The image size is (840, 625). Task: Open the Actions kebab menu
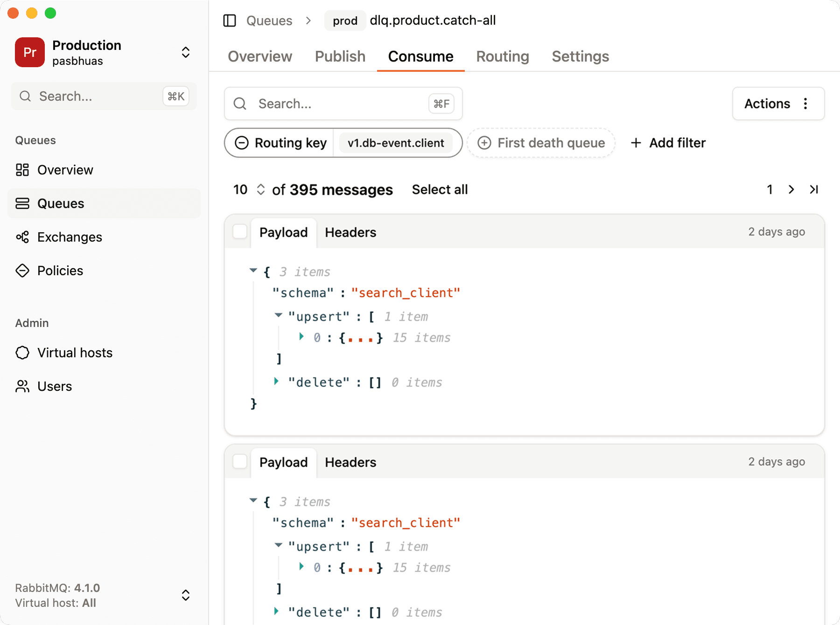(806, 104)
